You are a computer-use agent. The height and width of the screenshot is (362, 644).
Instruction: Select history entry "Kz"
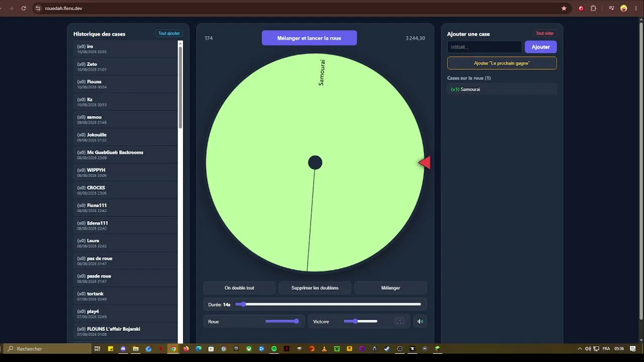click(125, 102)
